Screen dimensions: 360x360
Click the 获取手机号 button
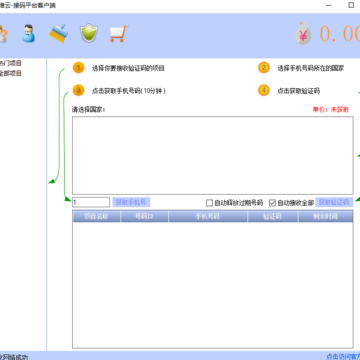[131, 202]
